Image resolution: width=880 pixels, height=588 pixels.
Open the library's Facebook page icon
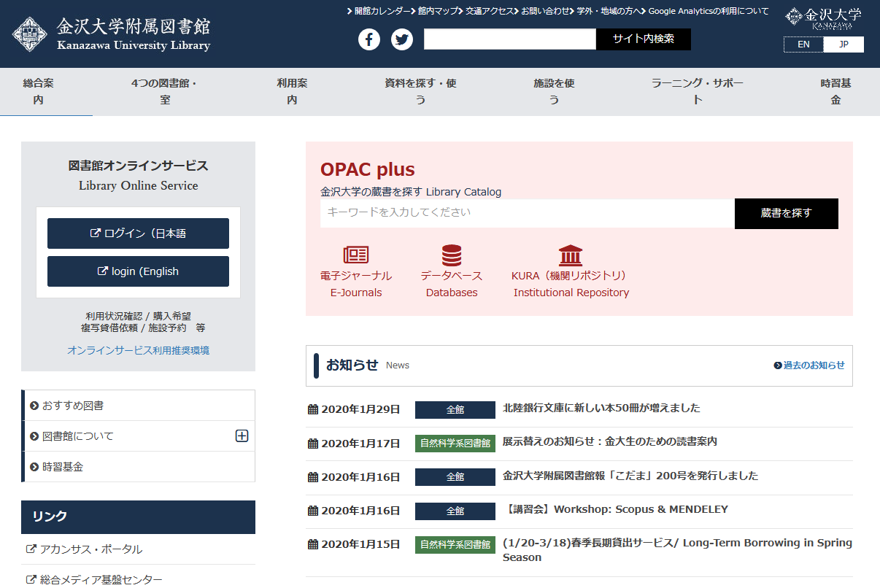tap(369, 39)
